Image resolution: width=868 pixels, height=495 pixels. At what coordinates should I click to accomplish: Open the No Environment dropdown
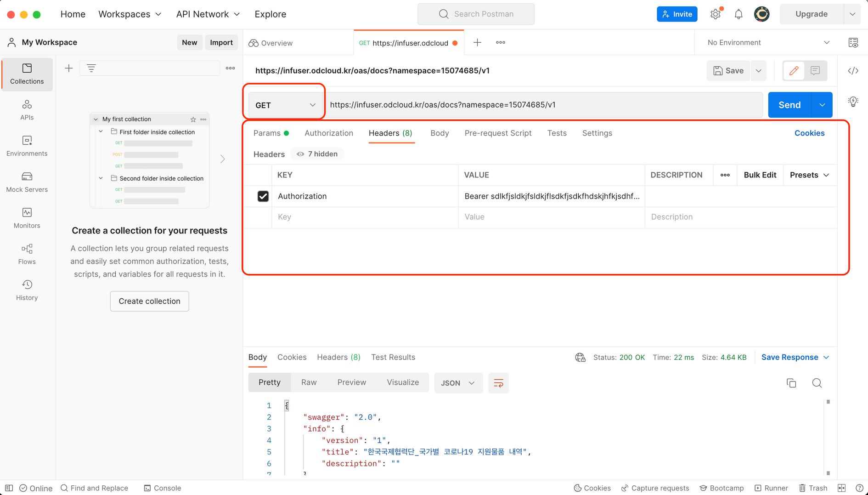768,43
